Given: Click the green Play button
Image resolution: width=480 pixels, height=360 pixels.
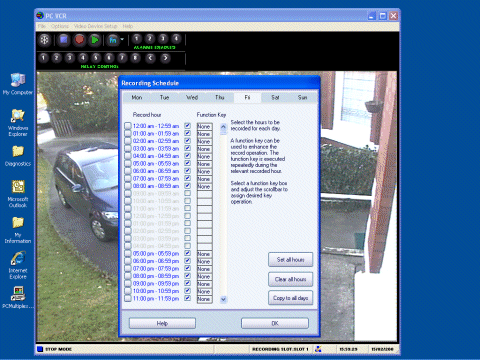Looking at the screenshot, I should tap(95, 40).
